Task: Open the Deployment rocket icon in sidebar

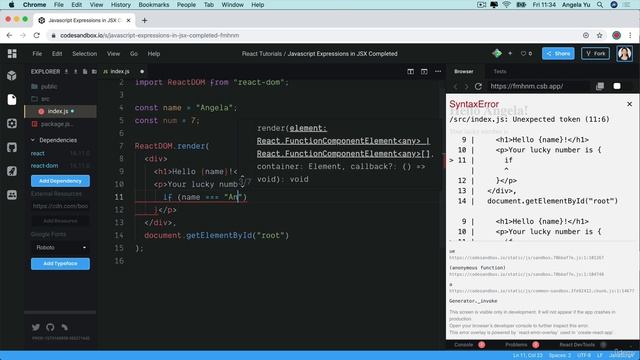Action: point(12,171)
